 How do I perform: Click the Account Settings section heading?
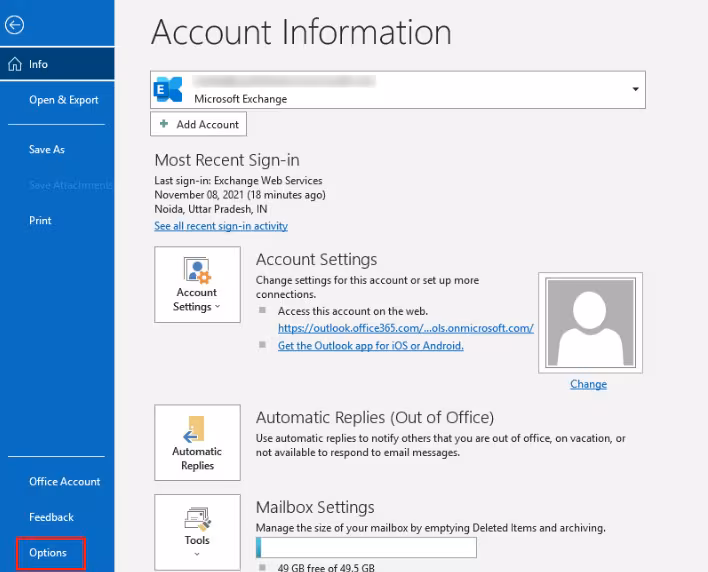(x=317, y=259)
